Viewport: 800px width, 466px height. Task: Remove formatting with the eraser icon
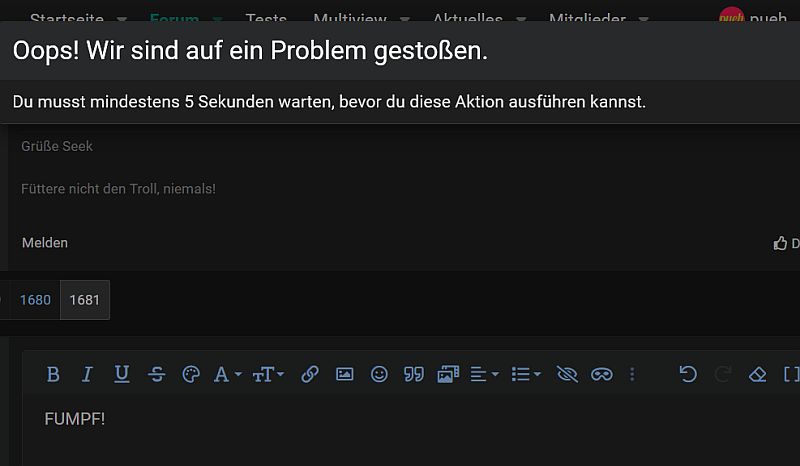pos(757,374)
